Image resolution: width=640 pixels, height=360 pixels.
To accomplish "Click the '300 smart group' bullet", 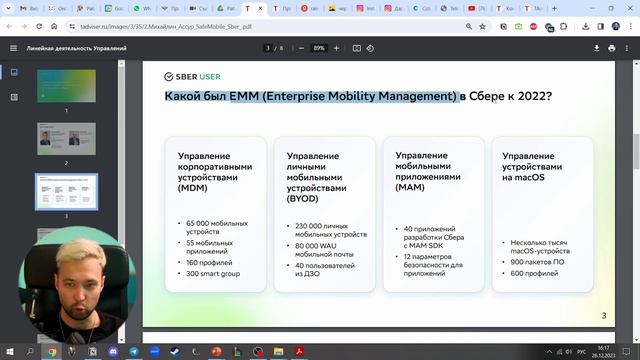I will click(213, 274).
